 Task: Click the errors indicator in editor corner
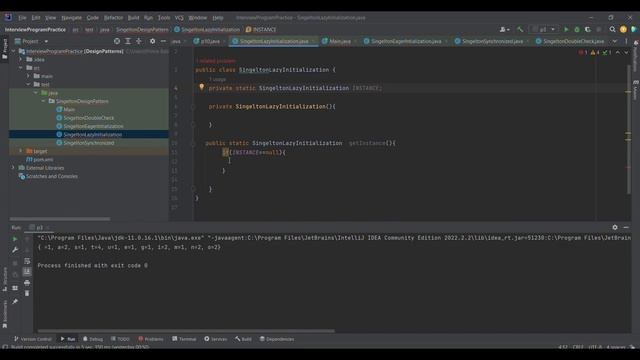583,52
